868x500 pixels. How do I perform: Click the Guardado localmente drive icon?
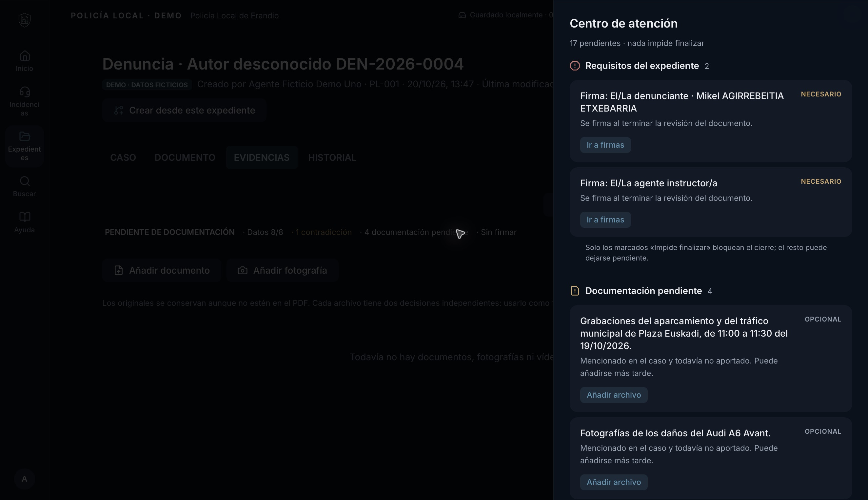click(x=462, y=15)
